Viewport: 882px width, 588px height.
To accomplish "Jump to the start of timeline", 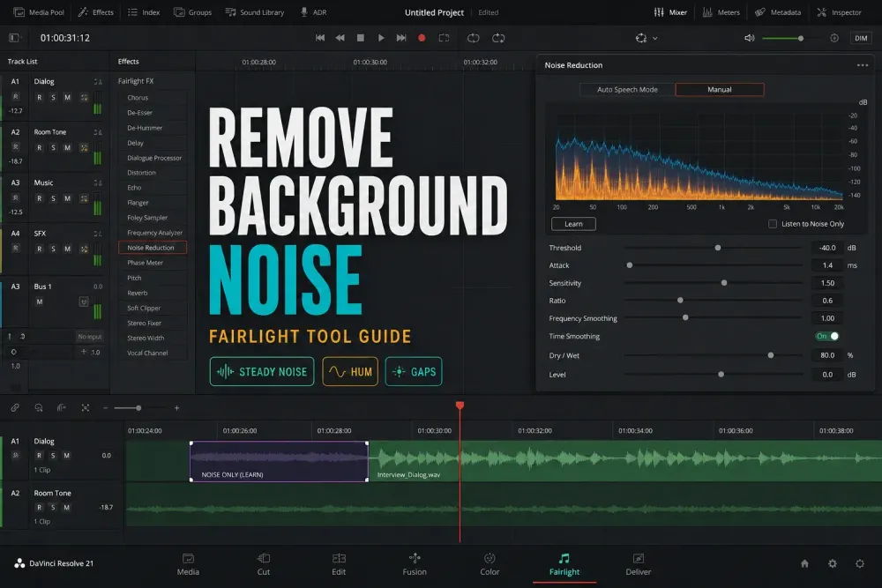I will coord(320,38).
